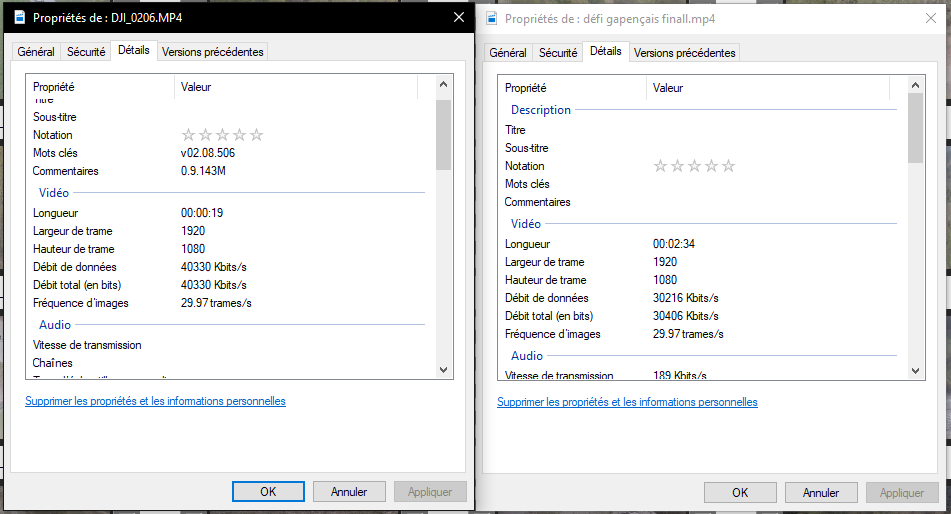Click the Sous-titre row in DJI_0206.MP4 window
The image size is (951, 514).
230,117
